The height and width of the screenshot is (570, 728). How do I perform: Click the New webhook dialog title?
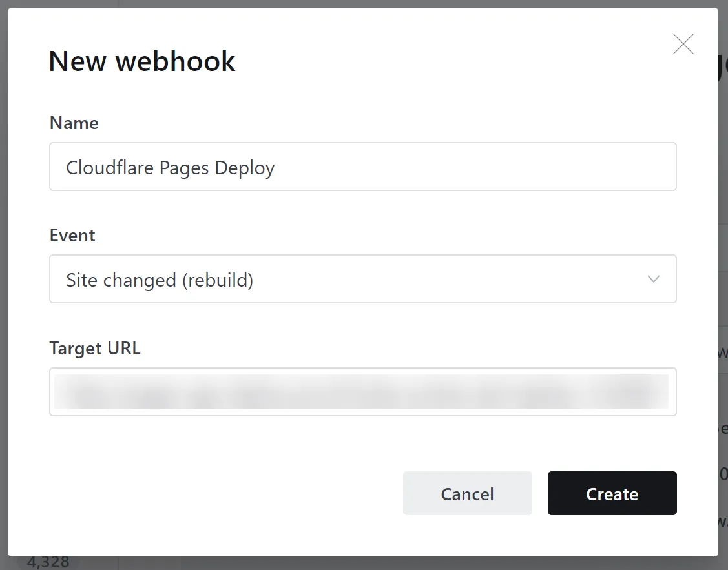click(x=141, y=61)
